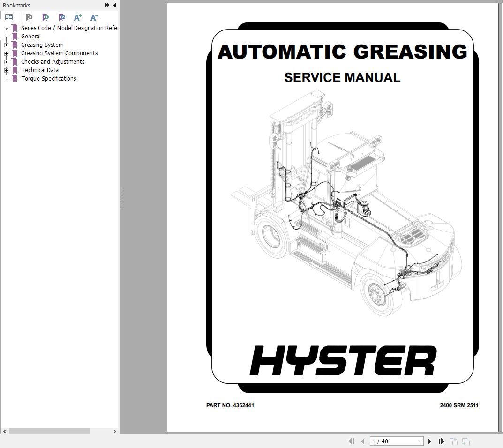
Task: Collapse the Bookmarks panel with left arrow
Action: [x=114, y=5]
